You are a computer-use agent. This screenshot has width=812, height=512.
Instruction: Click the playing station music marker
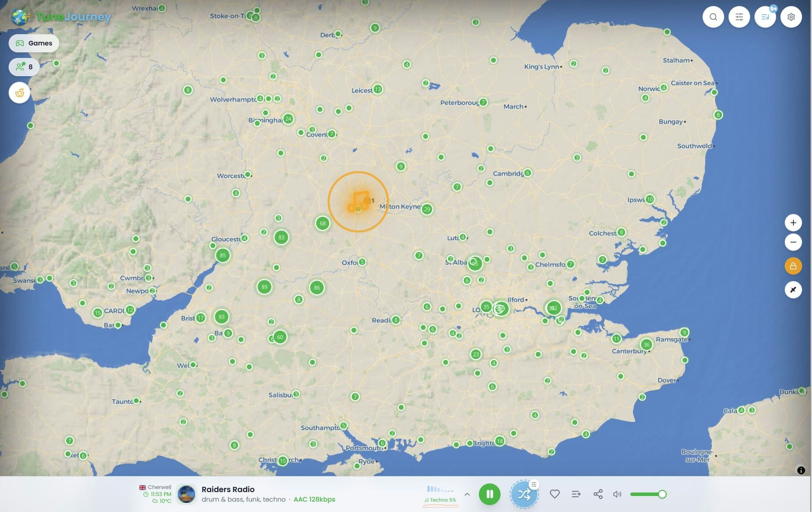[x=358, y=202]
